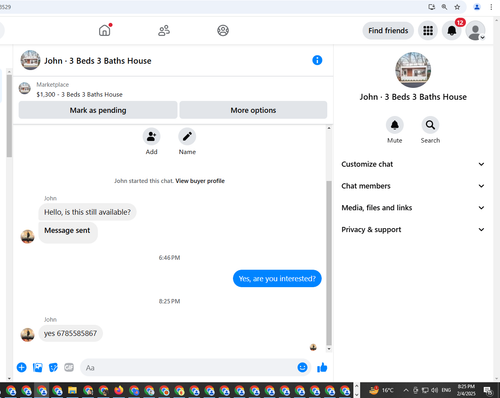Viewport: 500px width, 398px height.
Task: Send a thumbs-up like
Action: click(322, 367)
